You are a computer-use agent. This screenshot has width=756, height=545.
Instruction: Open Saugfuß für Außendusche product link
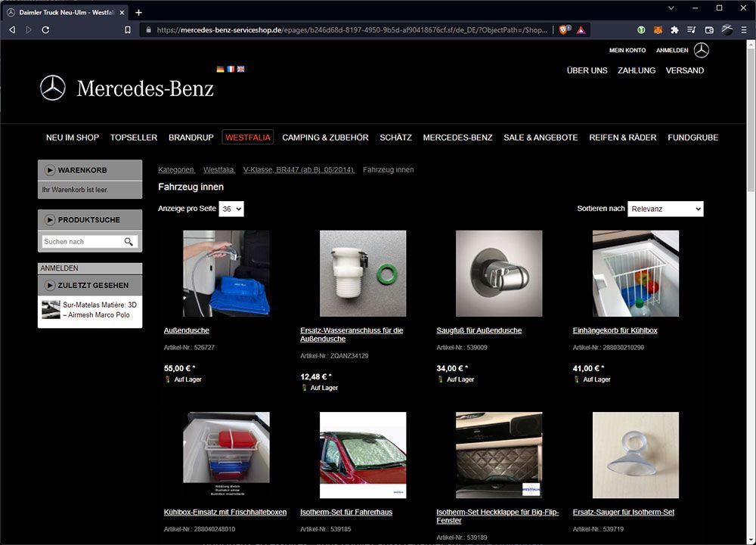(x=479, y=330)
